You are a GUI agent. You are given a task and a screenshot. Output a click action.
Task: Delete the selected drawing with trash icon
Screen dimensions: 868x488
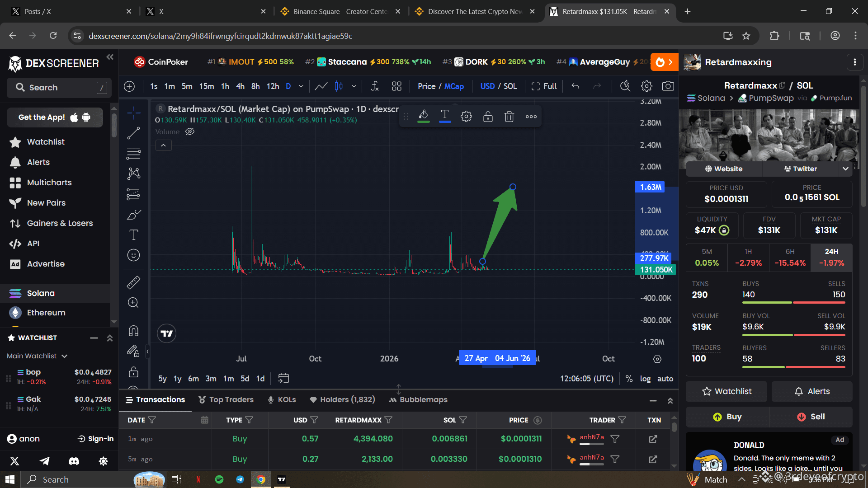(x=509, y=117)
